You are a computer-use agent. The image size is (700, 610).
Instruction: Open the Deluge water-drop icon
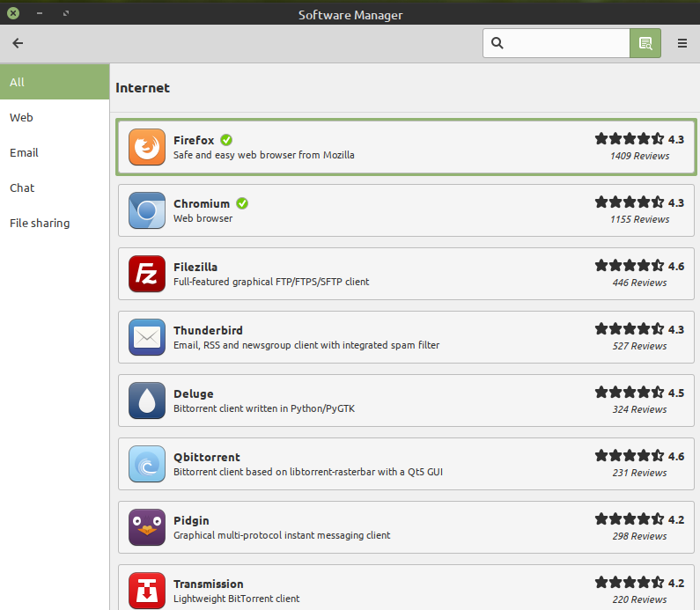146,401
